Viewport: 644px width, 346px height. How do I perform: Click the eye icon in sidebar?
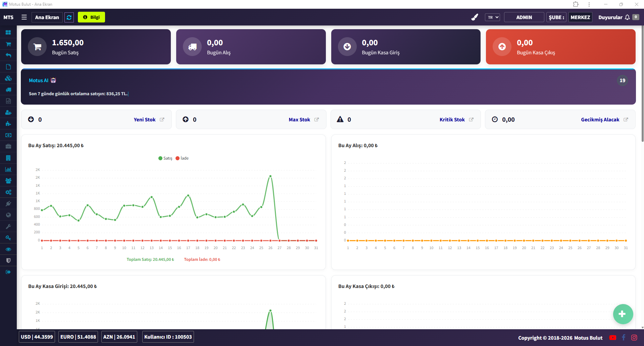[x=8, y=249]
